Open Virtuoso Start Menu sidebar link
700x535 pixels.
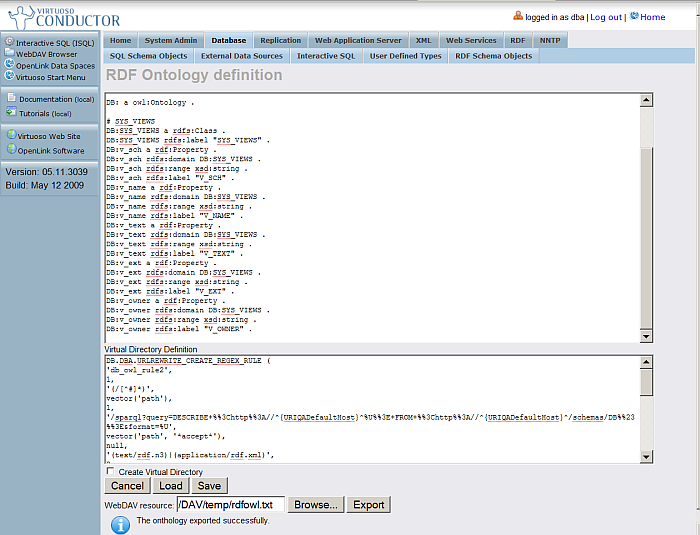click(x=50, y=77)
